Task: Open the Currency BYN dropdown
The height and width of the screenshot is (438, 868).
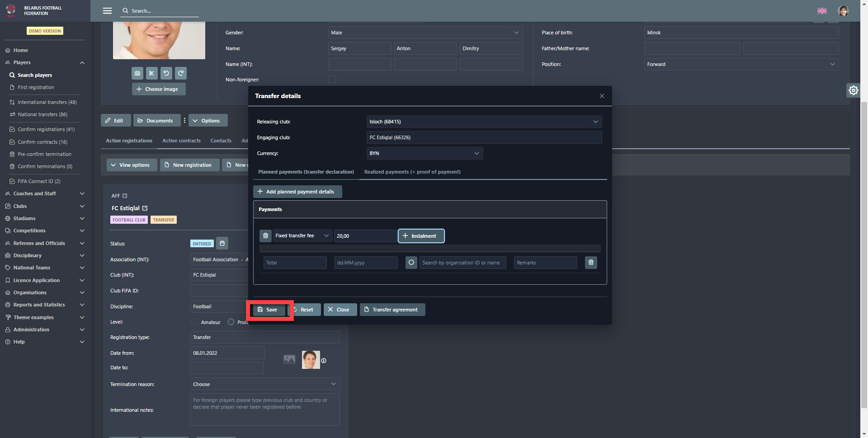Action: (424, 153)
